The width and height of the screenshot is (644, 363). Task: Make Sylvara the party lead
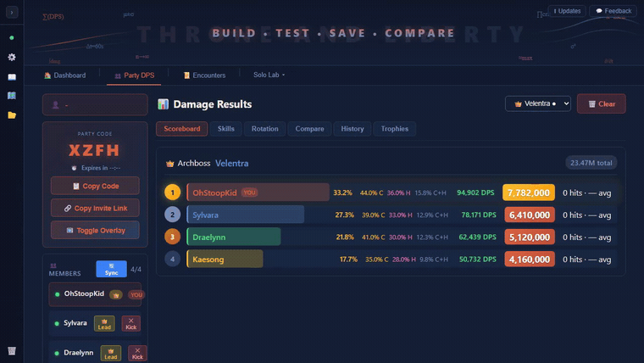tap(104, 323)
